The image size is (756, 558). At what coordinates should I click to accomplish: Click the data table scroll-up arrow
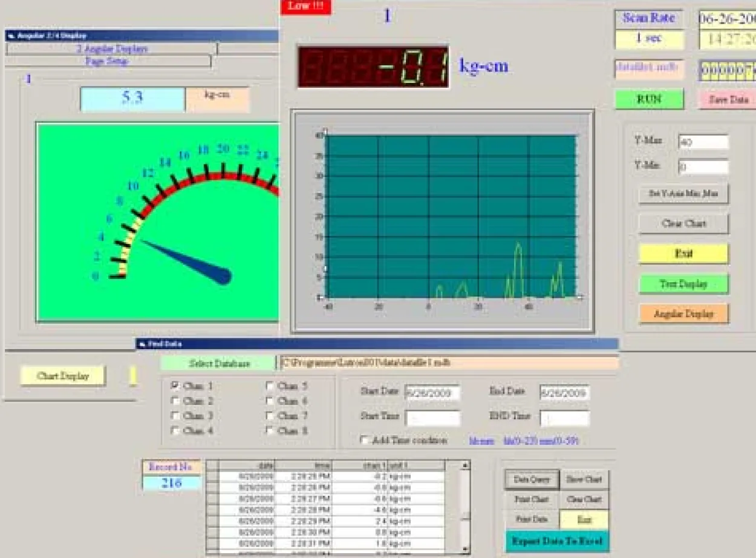pyautogui.click(x=465, y=465)
